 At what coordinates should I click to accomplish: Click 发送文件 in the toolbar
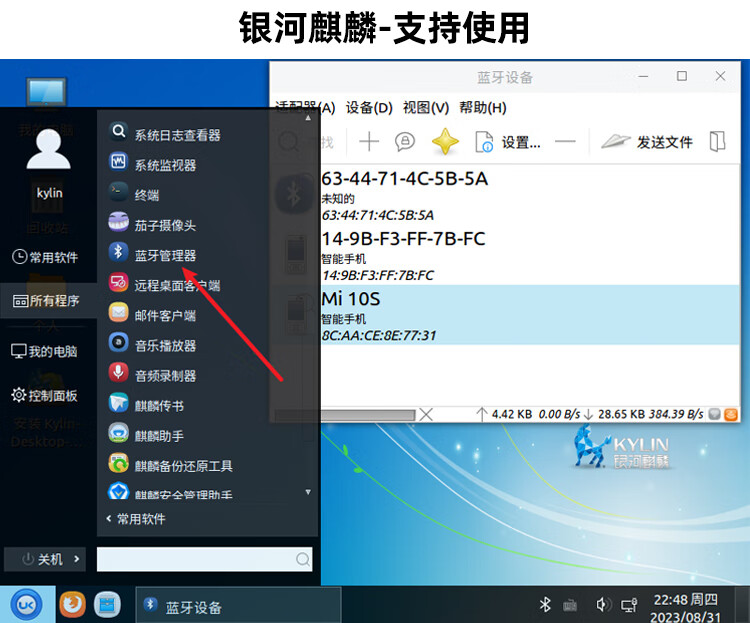click(x=647, y=142)
